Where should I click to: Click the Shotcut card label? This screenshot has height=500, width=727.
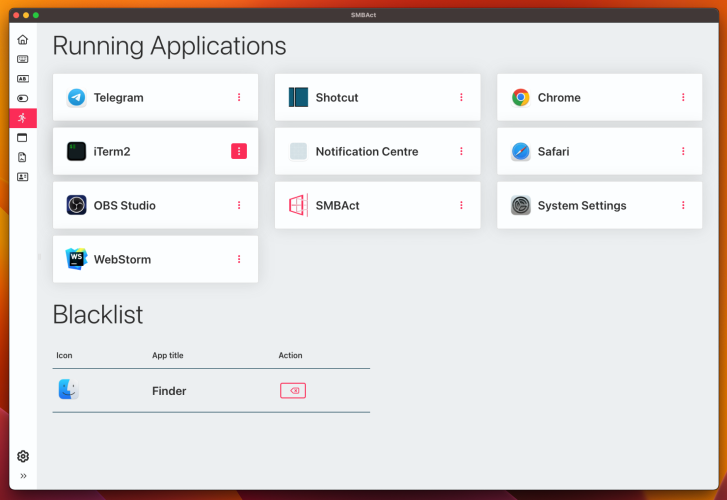337,98
